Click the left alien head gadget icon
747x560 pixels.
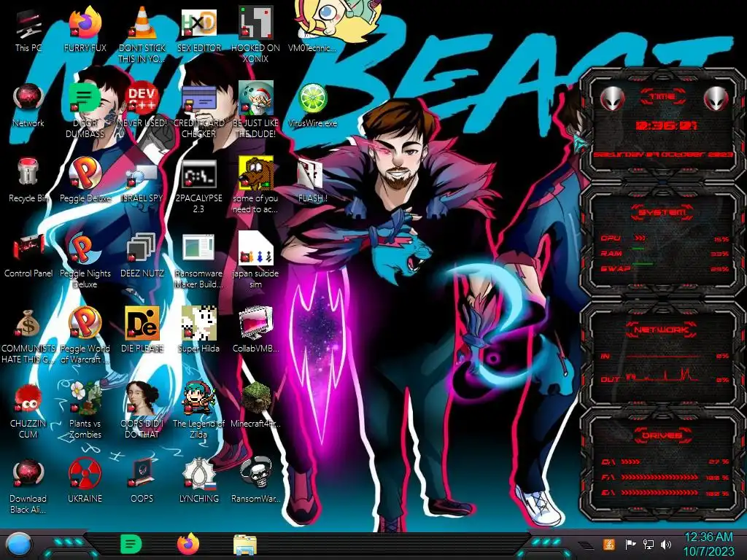tap(612, 99)
